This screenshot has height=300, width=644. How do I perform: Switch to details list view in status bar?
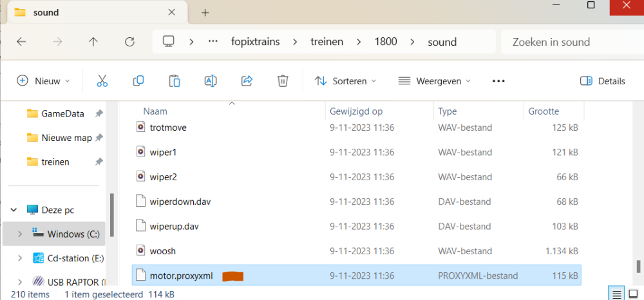coord(616,295)
